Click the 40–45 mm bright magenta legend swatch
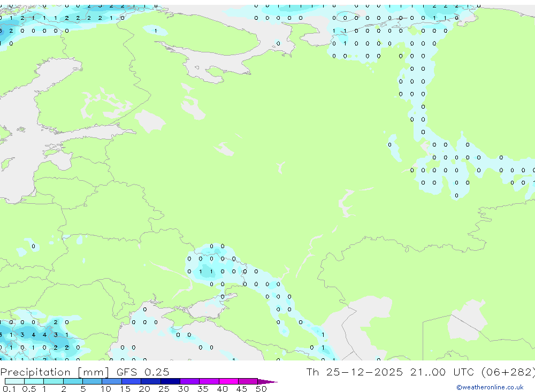Screen dimensions: 535x392 tap(228, 381)
